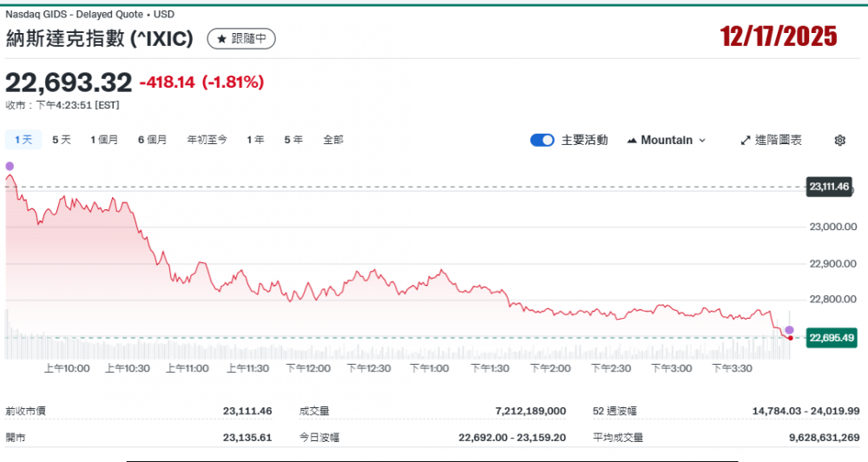Select the purple event marker near market close

[789, 330]
